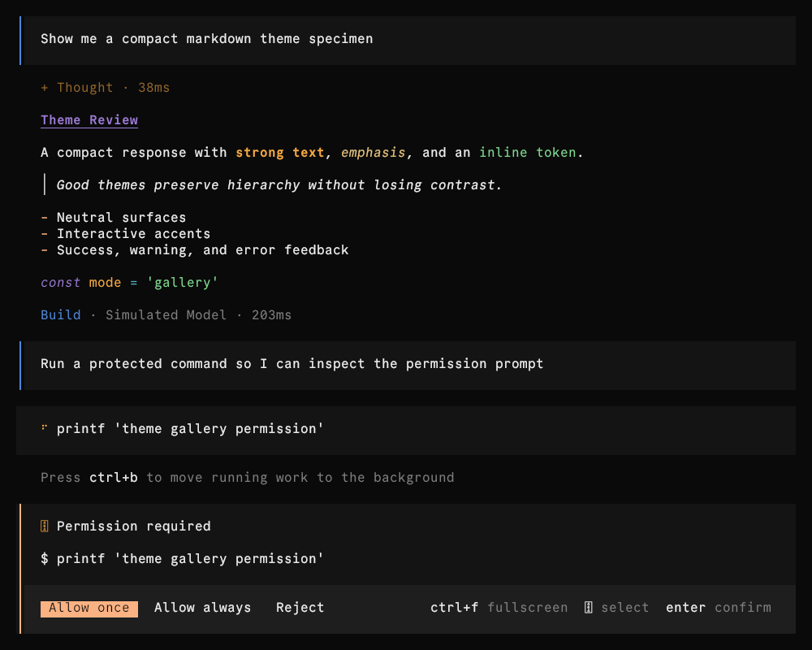Click the enter confirm hint

pyautogui.click(x=719, y=608)
